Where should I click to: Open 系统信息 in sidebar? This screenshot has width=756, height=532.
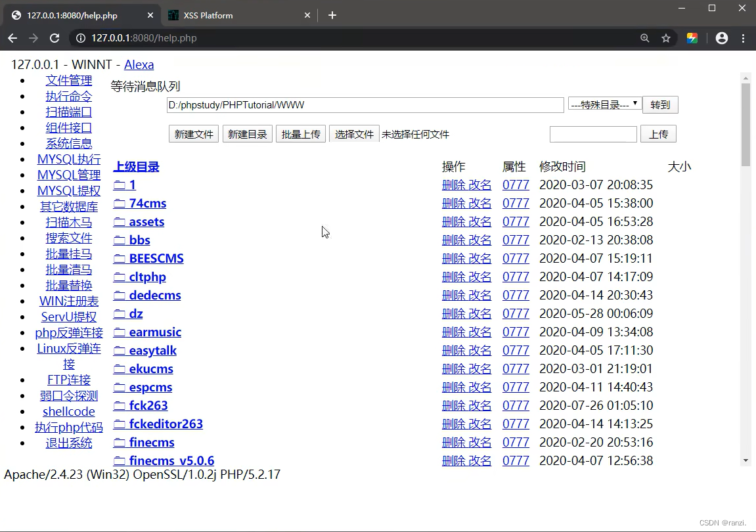pyautogui.click(x=69, y=144)
